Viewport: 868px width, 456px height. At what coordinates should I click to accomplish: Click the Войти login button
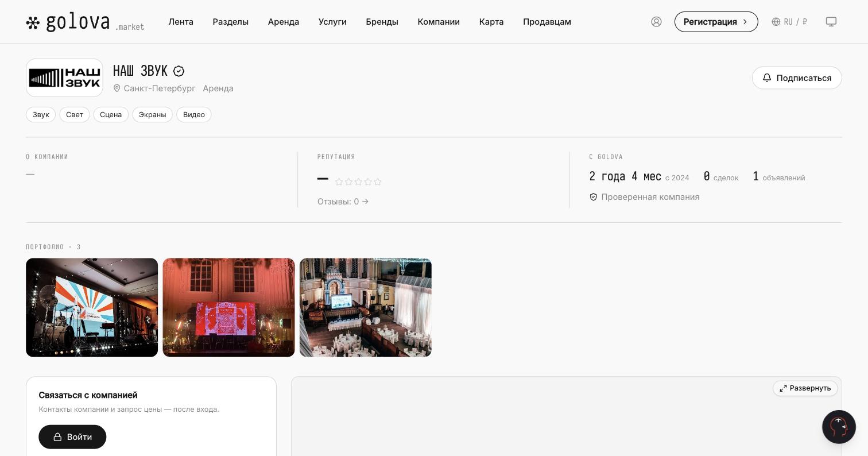[x=72, y=437]
